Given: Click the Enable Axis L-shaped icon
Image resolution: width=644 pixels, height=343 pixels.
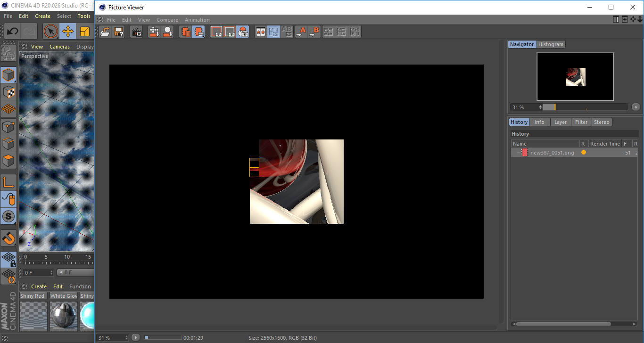Looking at the screenshot, I should (8, 182).
